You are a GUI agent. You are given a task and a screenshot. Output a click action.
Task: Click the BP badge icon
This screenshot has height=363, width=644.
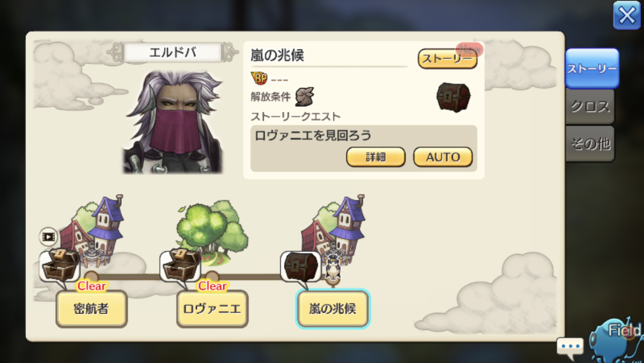point(259,78)
